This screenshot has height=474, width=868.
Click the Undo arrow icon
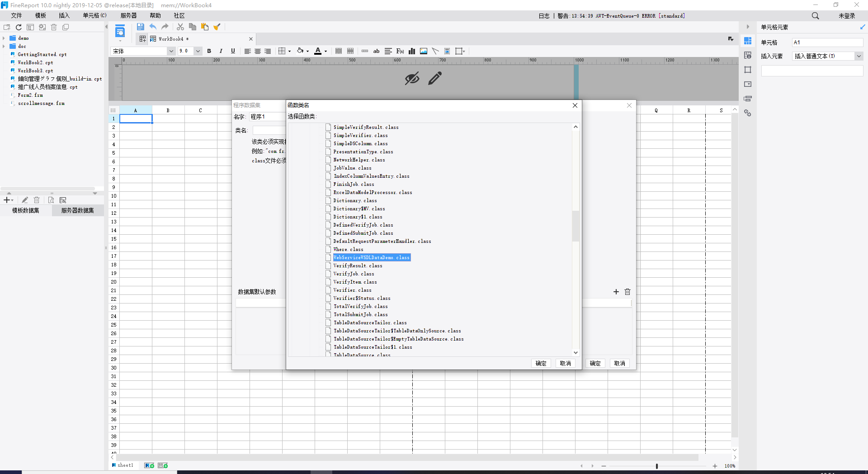[x=153, y=27]
